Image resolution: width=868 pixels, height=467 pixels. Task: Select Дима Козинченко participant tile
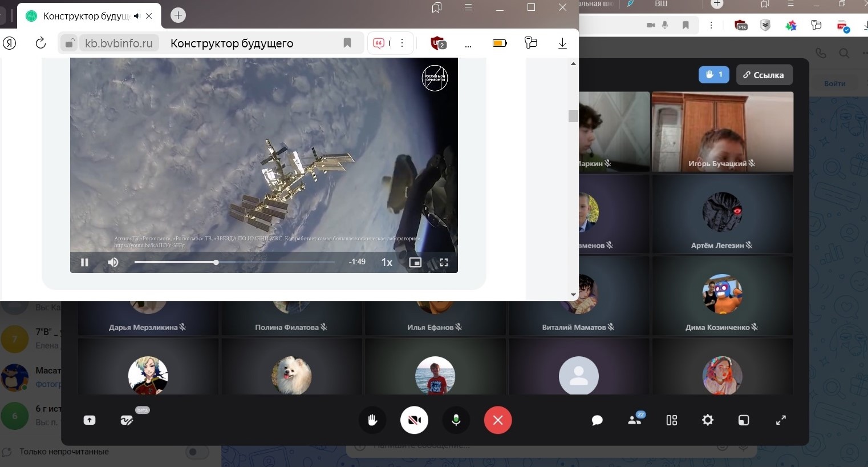pos(722,296)
